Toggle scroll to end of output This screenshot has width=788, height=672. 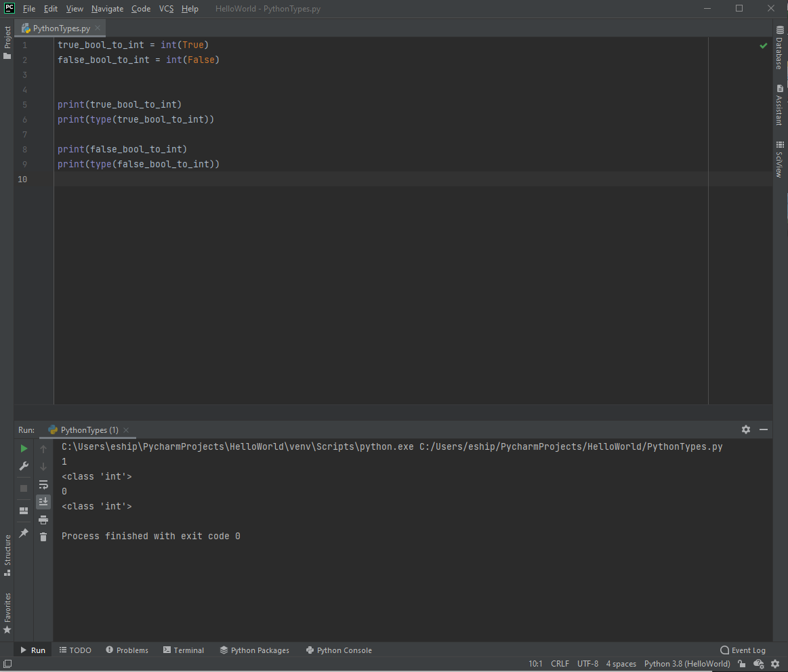(44, 501)
